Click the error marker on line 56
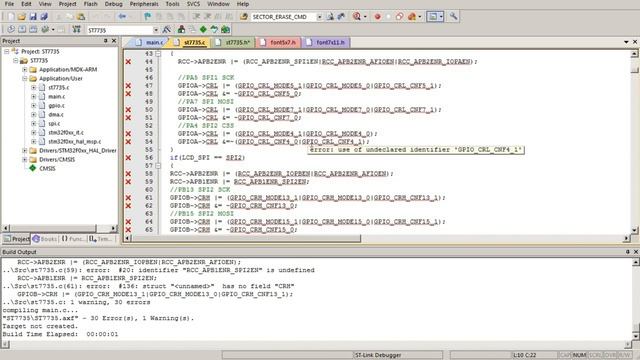This screenshot has width=640, height=360. click(128, 158)
